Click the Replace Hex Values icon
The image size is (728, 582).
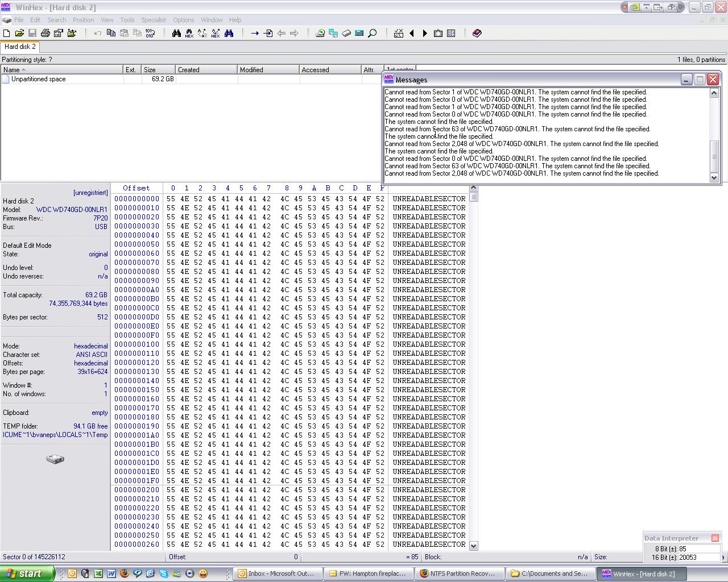[216, 34]
